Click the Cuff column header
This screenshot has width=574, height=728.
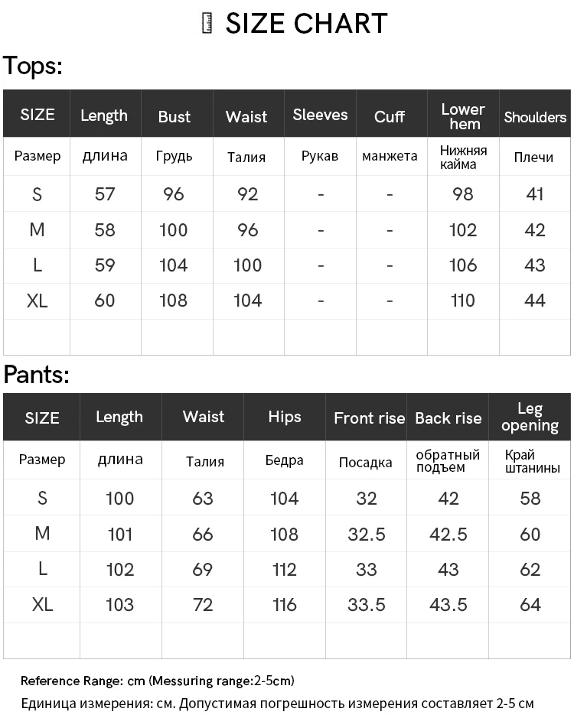click(x=390, y=116)
